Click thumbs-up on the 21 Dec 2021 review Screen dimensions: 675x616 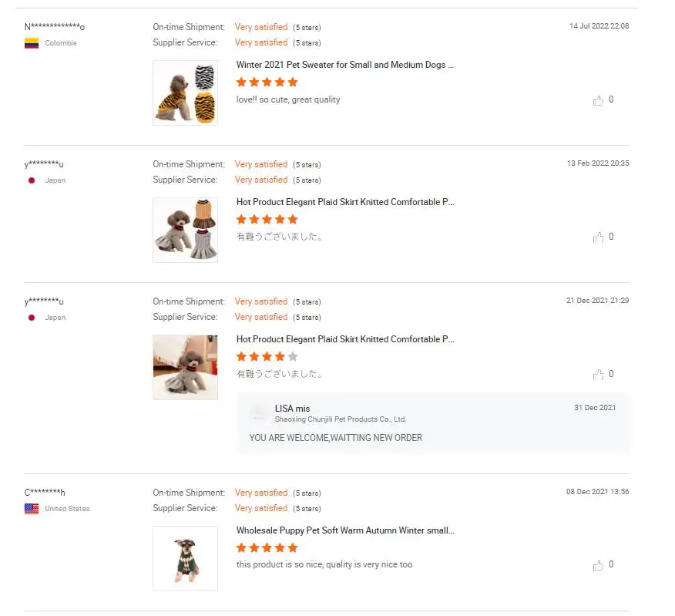598,375
